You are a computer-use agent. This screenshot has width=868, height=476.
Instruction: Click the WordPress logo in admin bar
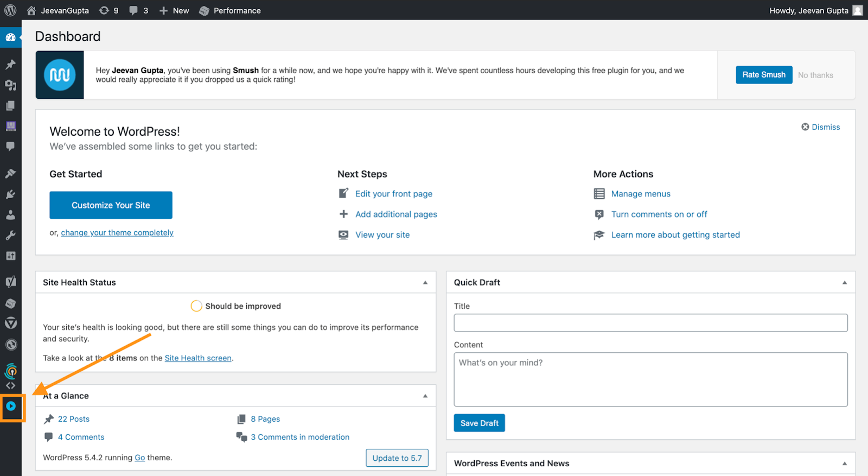tap(10, 10)
